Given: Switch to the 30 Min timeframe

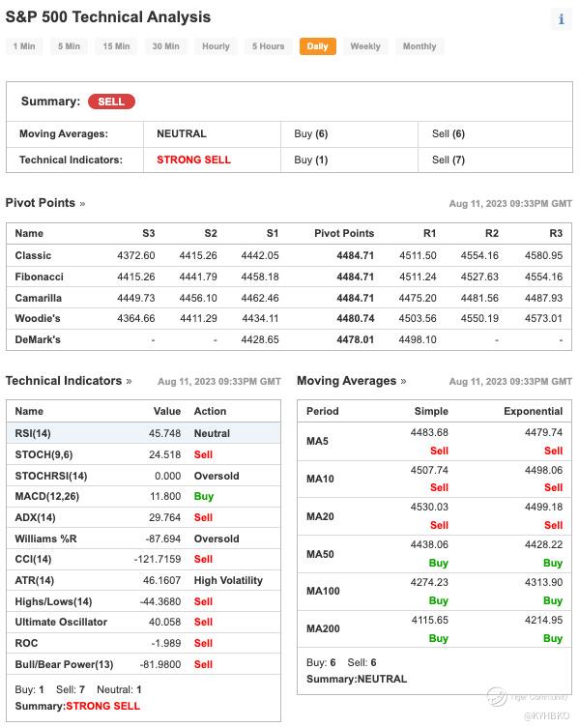Looking at the screenshot, I should pyautogui.click(x=165, y=46).
